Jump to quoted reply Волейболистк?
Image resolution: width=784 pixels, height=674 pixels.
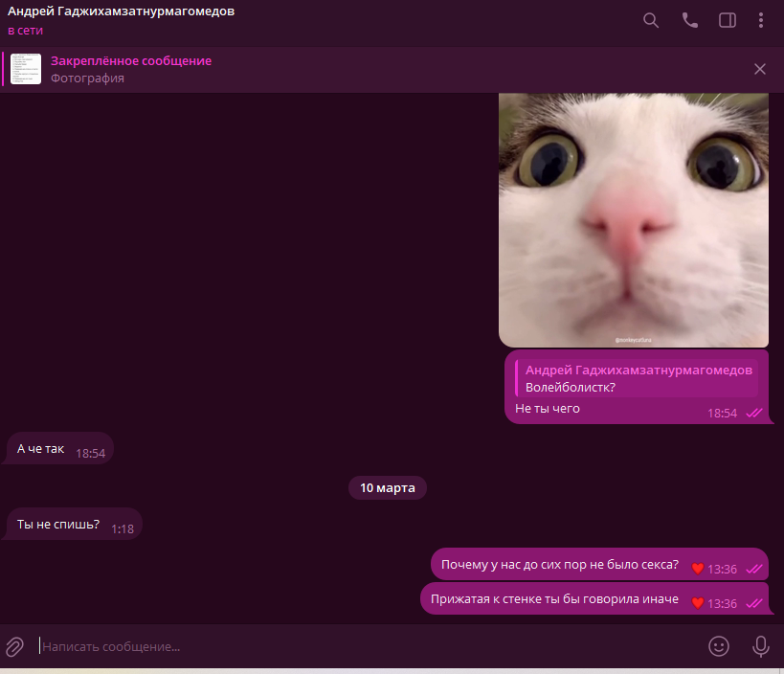[637, 378]
